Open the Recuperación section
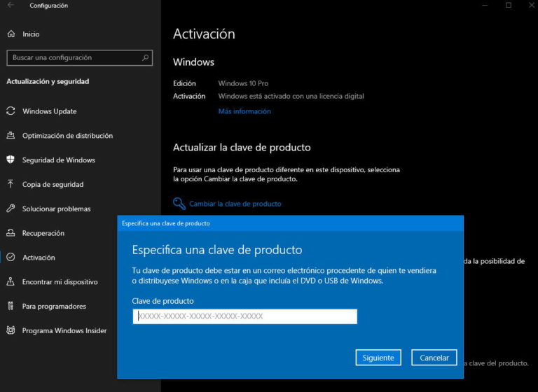Screen dimensions: 538x392 [x=43, y=233]
